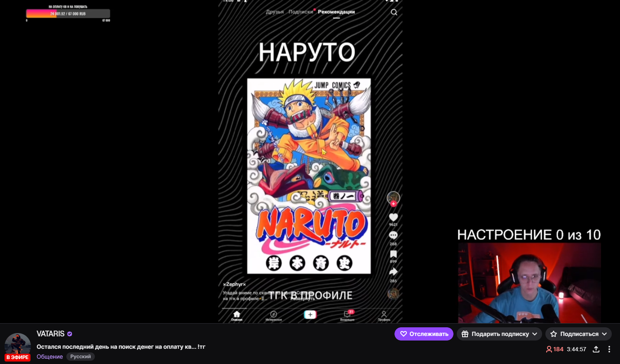Click the Twitch share stream icon
Image resolution: width=620 pixels, height=364 pixels.
tap(596, 349)
